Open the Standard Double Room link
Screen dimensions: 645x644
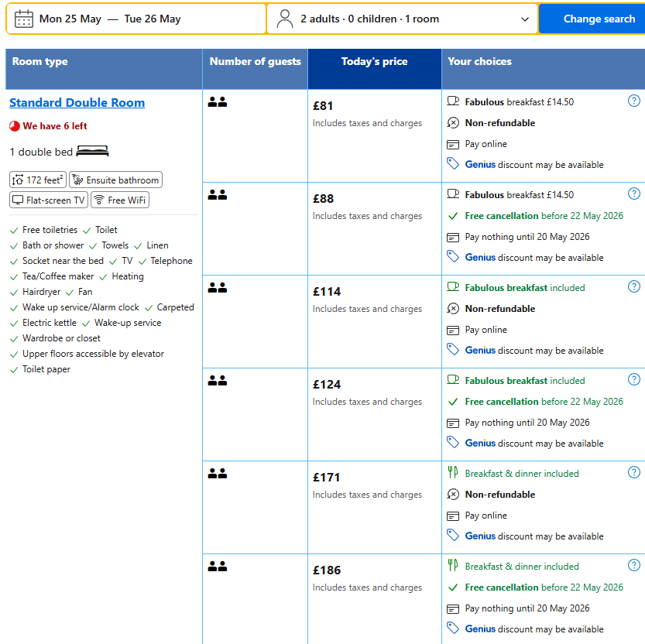[x=77, y=103]
